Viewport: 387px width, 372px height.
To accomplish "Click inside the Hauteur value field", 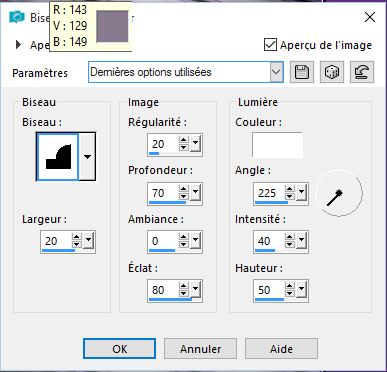I will [x=269, y=290].
